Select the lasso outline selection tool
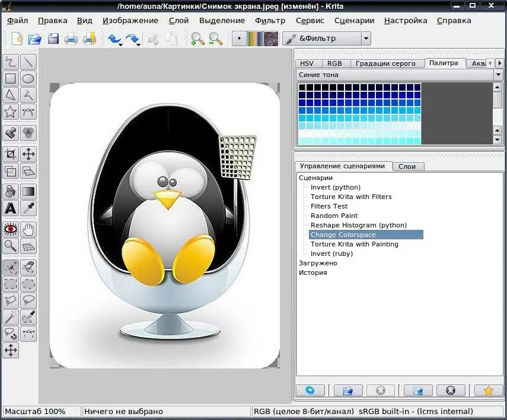The height and width of the screenshot is (420, 507). [28, 301]
